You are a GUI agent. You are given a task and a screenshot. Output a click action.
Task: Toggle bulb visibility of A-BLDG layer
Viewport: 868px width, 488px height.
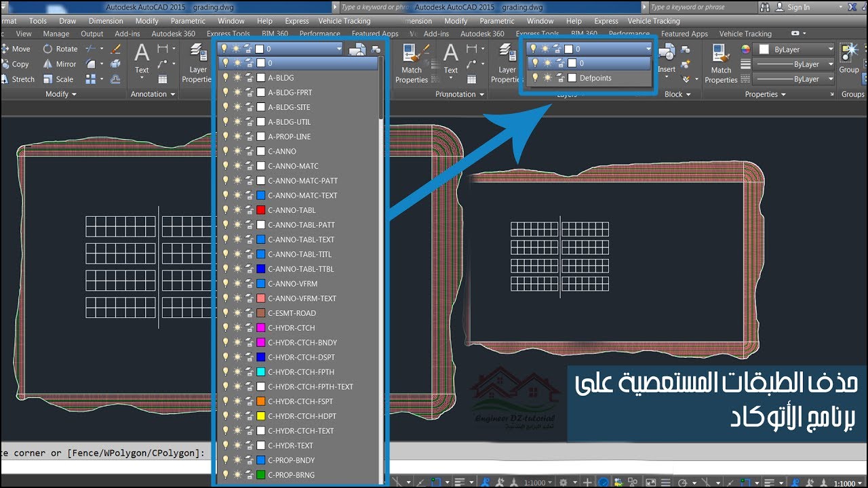(225, 78)
